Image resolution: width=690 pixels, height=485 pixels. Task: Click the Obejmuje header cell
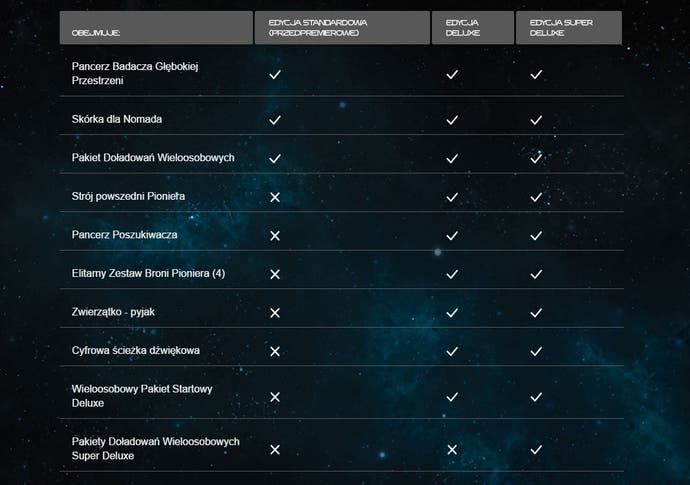156,28
